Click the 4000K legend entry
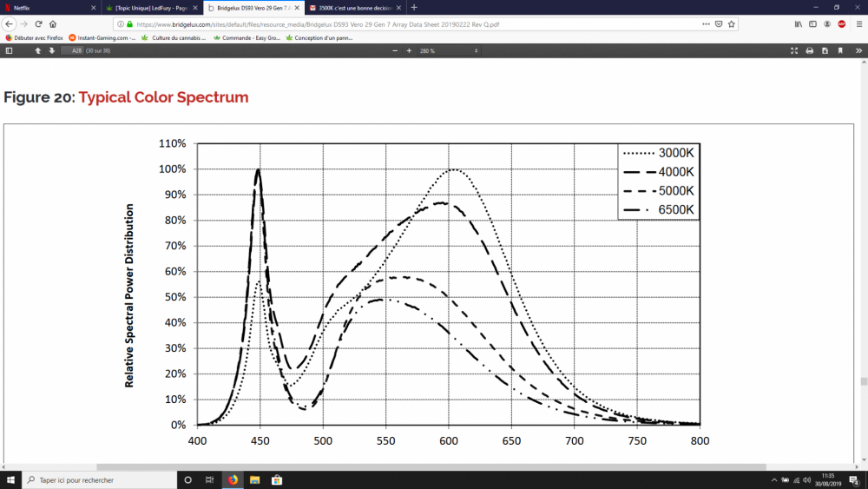 point(658,172)
